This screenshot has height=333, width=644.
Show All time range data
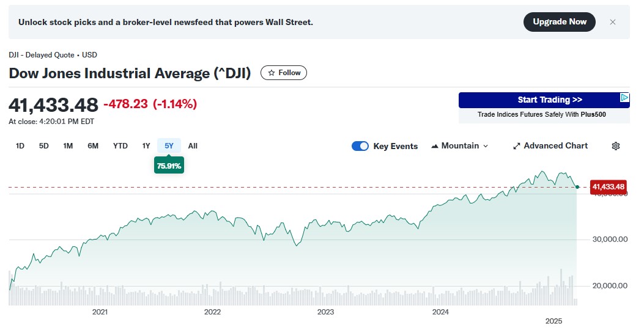tap(193, 145)
